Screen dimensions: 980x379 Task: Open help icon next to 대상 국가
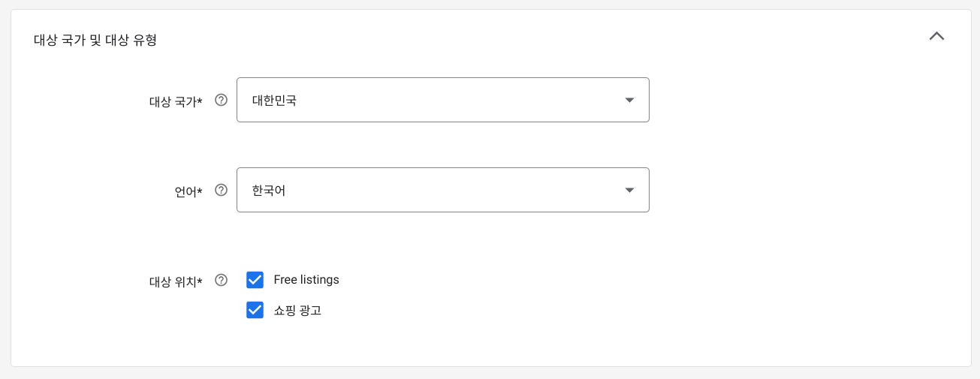point(221,100)
